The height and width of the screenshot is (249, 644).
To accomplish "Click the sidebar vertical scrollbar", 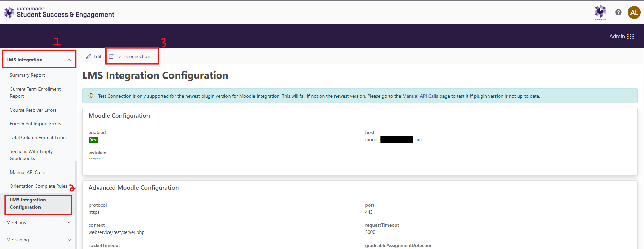I will coord(76,205).
